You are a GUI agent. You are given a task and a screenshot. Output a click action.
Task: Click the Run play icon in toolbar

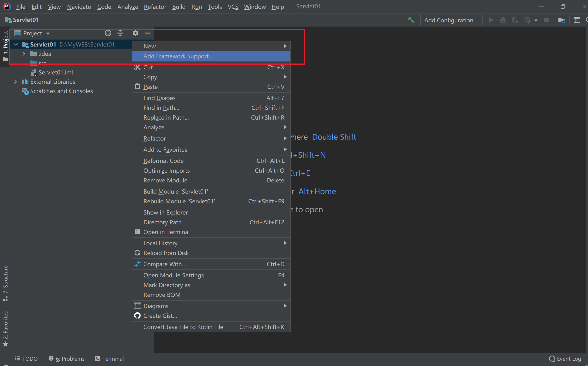pyautogui.click(x=491, y=20)
